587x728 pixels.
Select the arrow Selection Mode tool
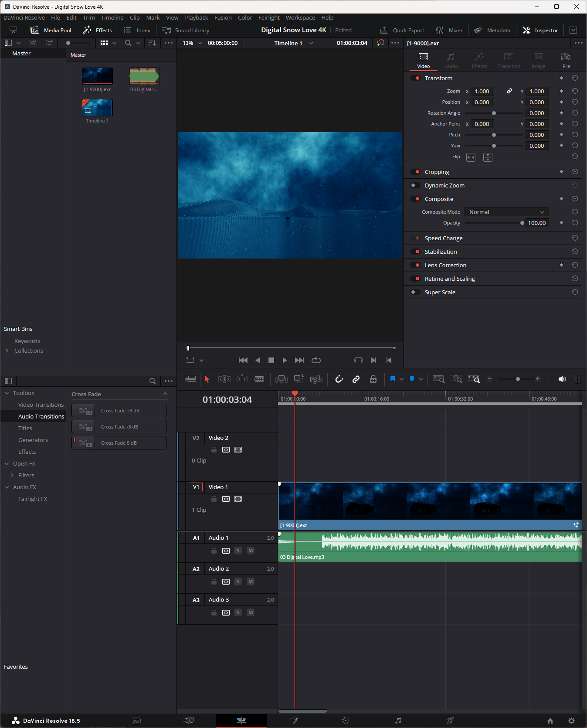[207, 379]
